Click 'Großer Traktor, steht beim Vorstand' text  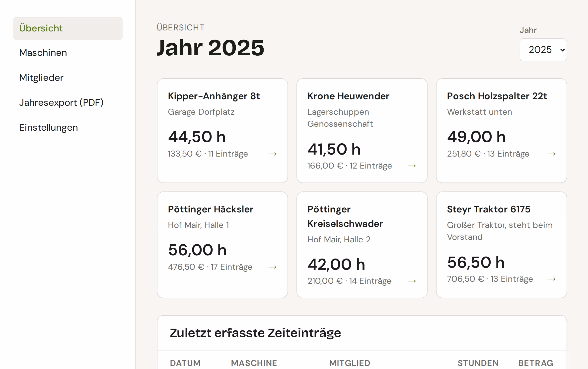click(x=500, y=231)
